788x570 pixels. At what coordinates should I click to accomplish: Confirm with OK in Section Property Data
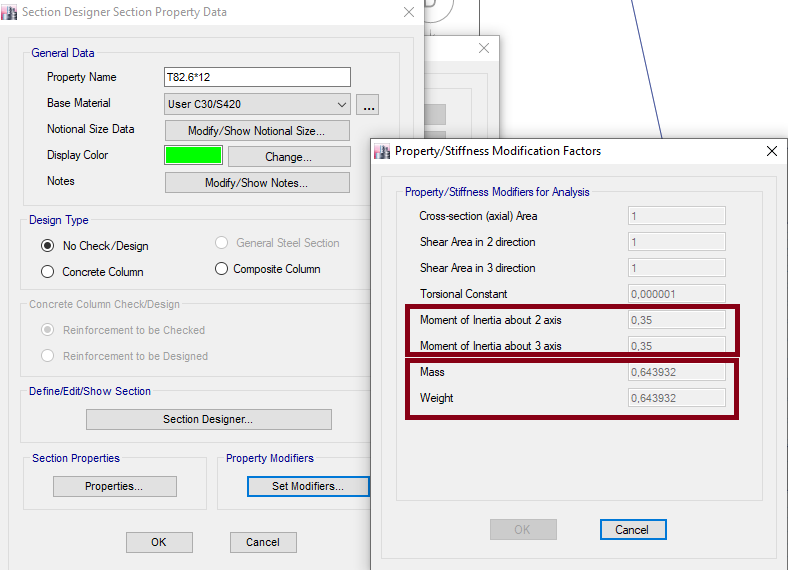158,542
